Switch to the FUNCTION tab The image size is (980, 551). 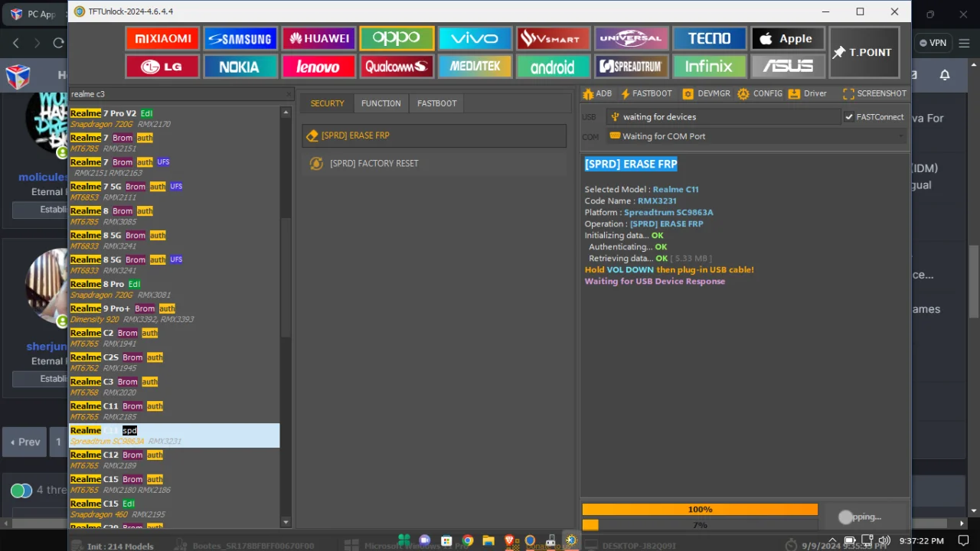point(381,103)
